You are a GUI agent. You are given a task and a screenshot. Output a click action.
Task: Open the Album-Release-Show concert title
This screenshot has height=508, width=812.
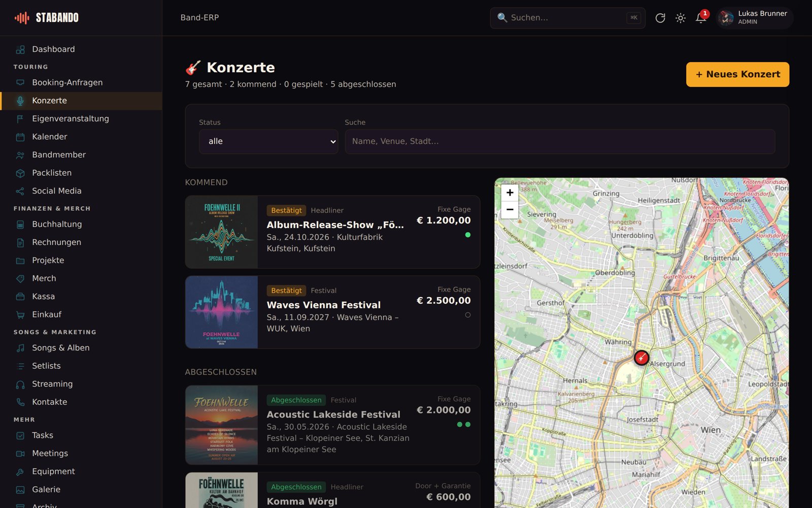(x=335, y=225)
